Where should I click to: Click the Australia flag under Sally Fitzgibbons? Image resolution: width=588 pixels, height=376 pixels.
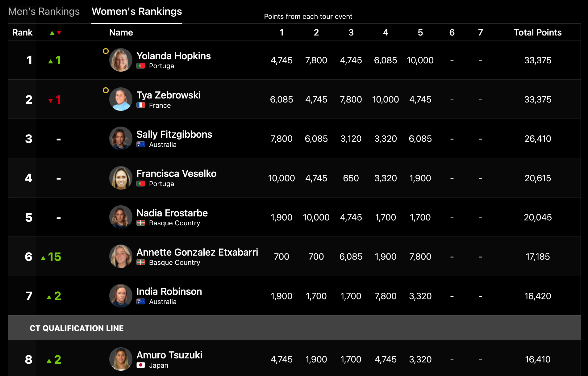(141, 144)
